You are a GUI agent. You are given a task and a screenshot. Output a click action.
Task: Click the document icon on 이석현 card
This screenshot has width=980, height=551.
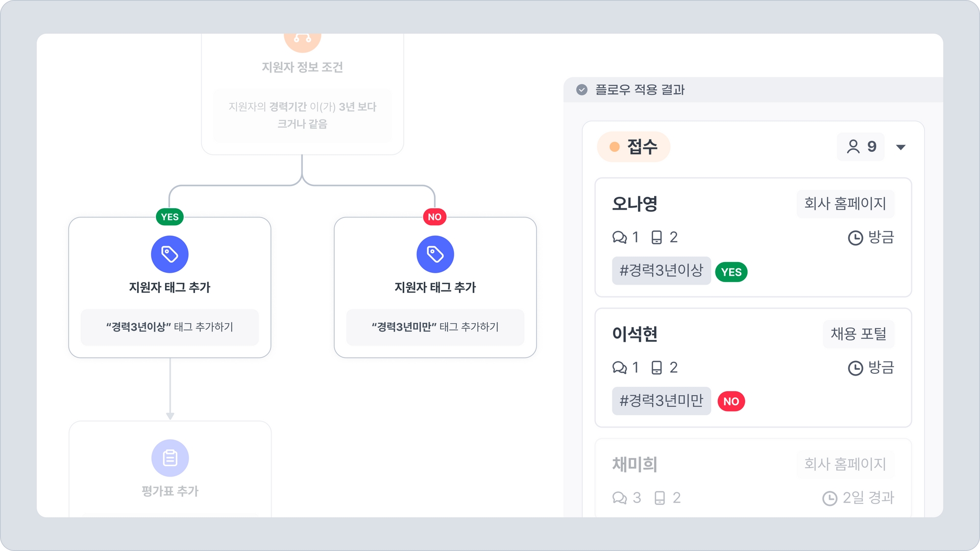click(x=657, y=368)
